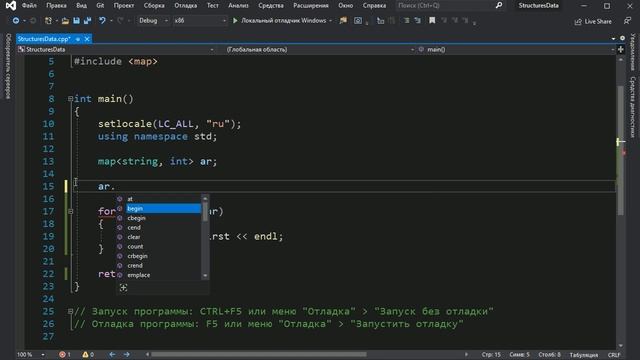
Task: Click the autocomplete list scroll down arrow
Action: click(205, 276)
